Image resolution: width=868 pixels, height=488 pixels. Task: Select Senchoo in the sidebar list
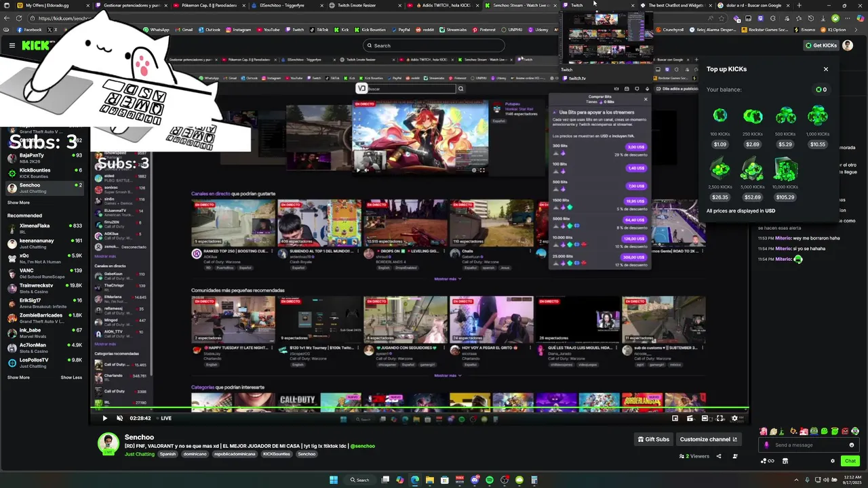point(45,188)
